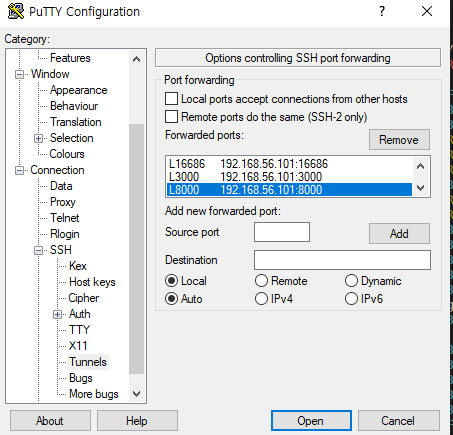The height and width of the screenshot is (435, 453).
Task: Expand the Auth tree node
Action: tap(58, 314)
